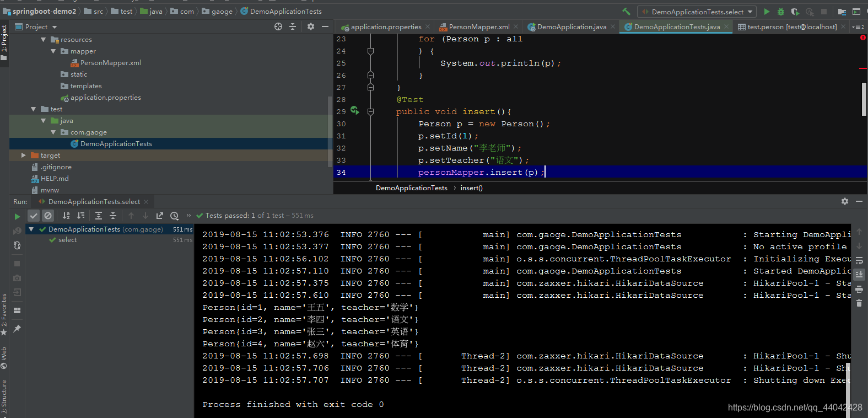Toggle code folding on the insert() method line
Image resolution: width=868 pixels, height=418 pixels.
[x=370, y=111]
